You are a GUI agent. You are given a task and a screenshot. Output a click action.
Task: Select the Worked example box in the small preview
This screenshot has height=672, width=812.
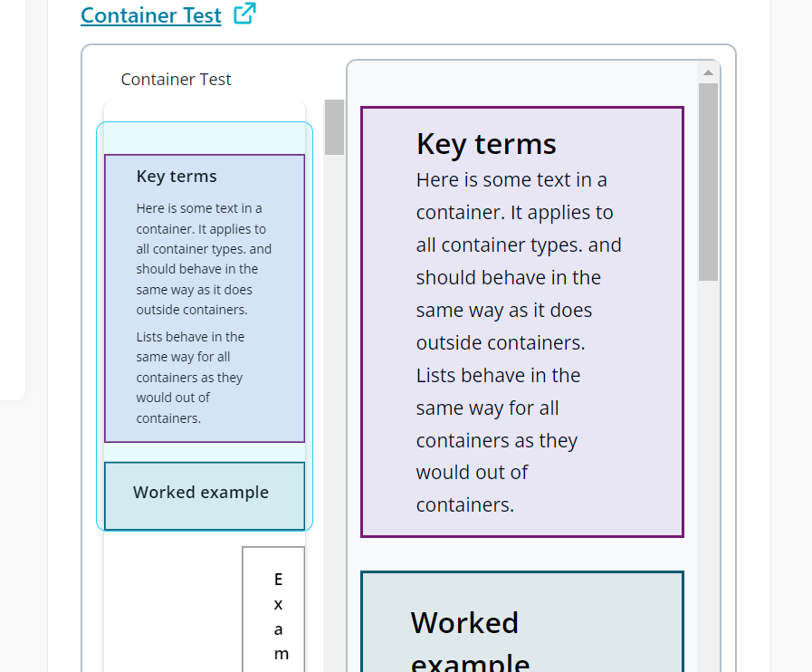point(204,495)
